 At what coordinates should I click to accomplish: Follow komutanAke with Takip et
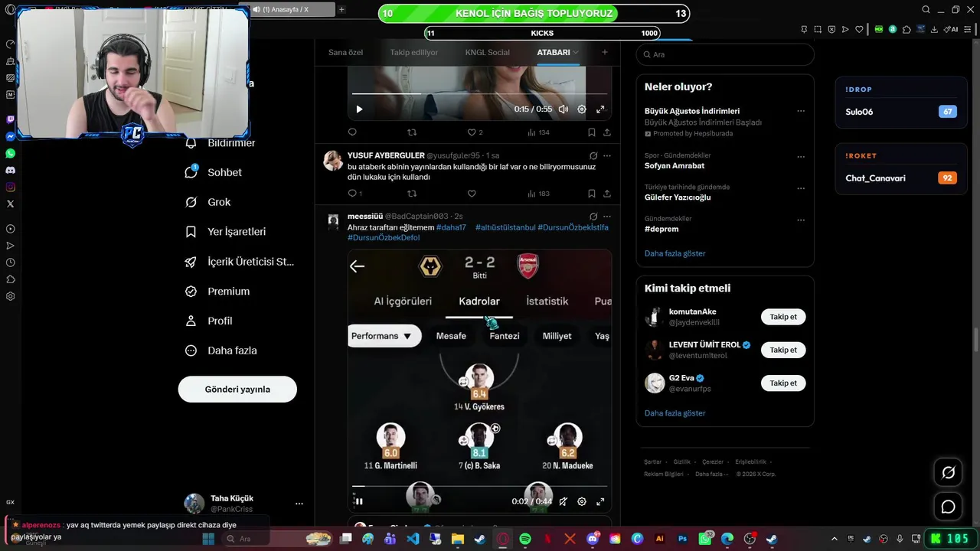click(783, 317)
